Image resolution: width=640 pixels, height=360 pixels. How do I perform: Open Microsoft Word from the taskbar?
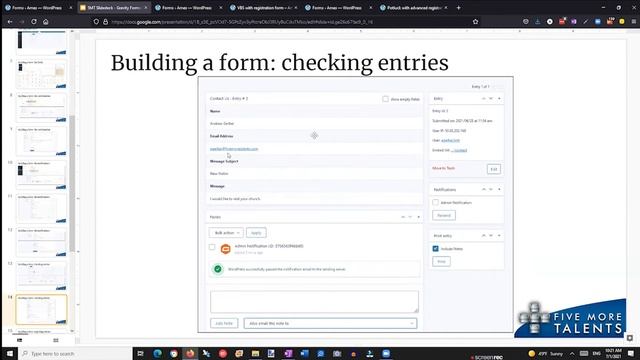click(x=304, y=353)
